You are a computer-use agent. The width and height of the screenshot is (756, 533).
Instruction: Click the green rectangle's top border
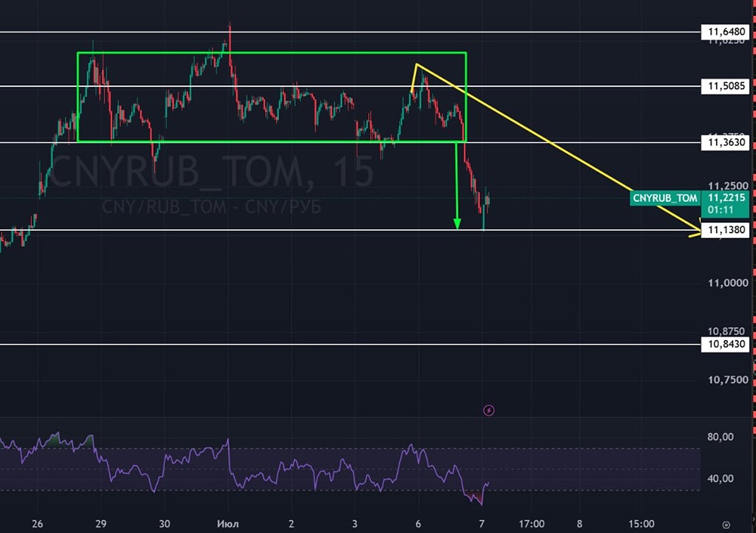[271, 53]
